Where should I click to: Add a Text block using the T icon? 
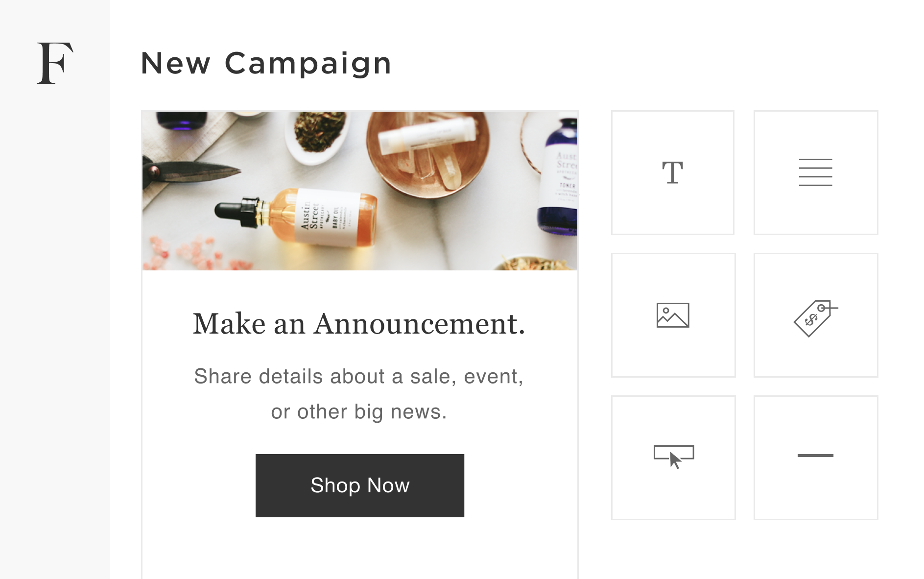coord(673,172)
